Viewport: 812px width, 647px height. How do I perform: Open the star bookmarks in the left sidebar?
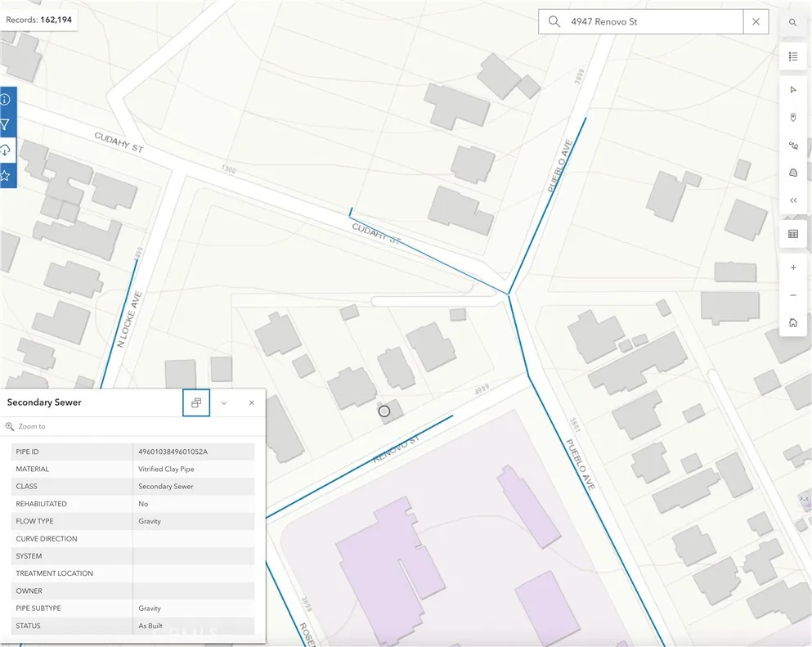tap(6, 175)
